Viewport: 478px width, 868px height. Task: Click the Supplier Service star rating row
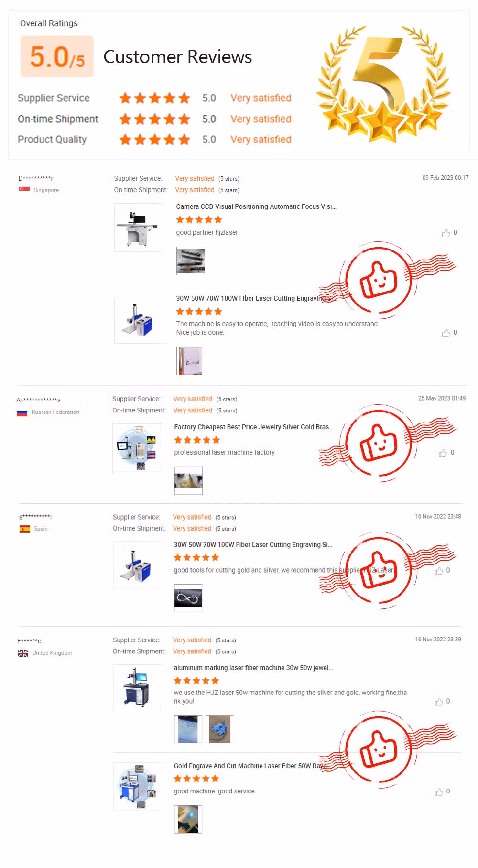154,98
